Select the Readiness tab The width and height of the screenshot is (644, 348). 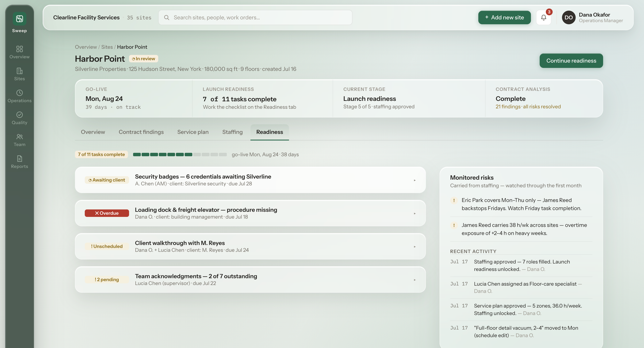tap(269, 132)
